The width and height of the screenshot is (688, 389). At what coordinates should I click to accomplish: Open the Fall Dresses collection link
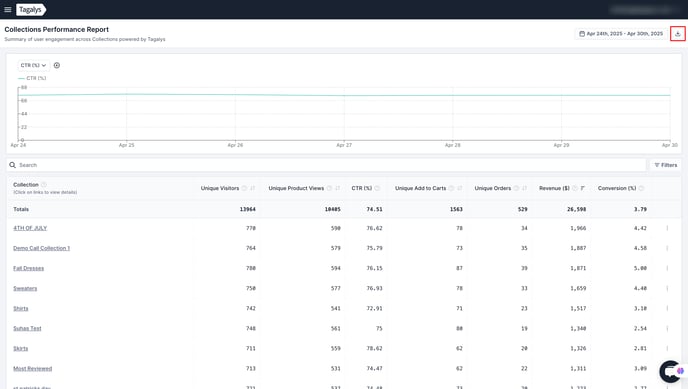[x=29, y=268]
